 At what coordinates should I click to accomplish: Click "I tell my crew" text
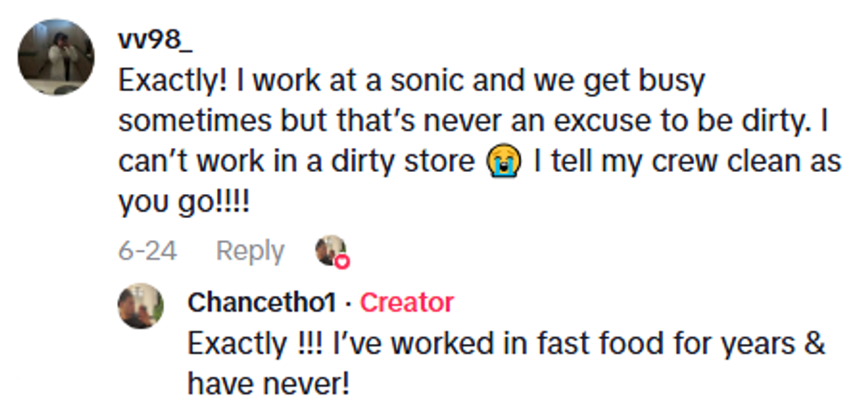click(611, 164)
